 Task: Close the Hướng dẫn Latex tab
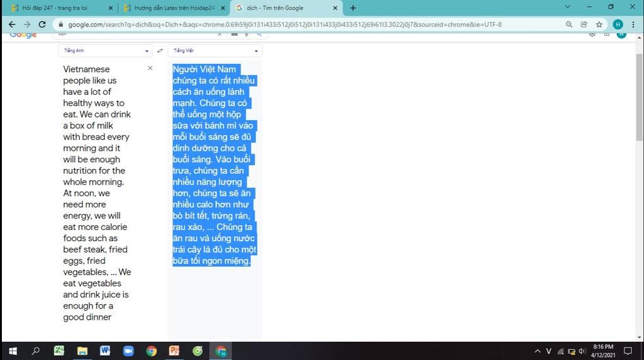click(223, 8)
